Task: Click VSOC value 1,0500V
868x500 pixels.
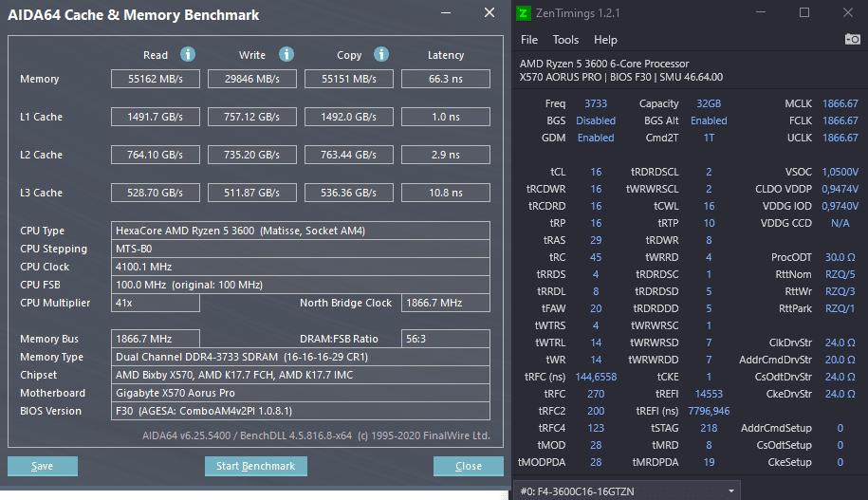Action: pos(840,173)
